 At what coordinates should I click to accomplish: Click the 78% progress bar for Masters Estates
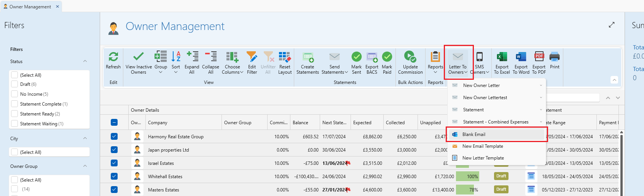click(x=467, y=190)
